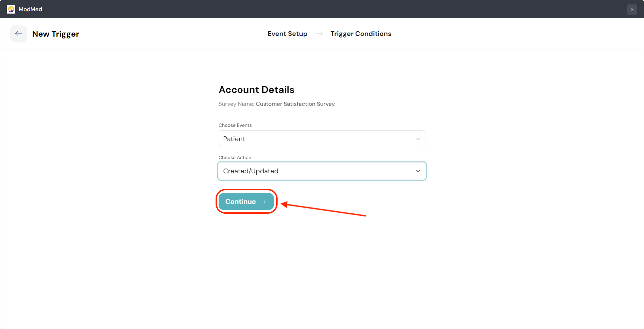
Task: Switch to the Trigger Conditions step
Action: tap(361, 34)
